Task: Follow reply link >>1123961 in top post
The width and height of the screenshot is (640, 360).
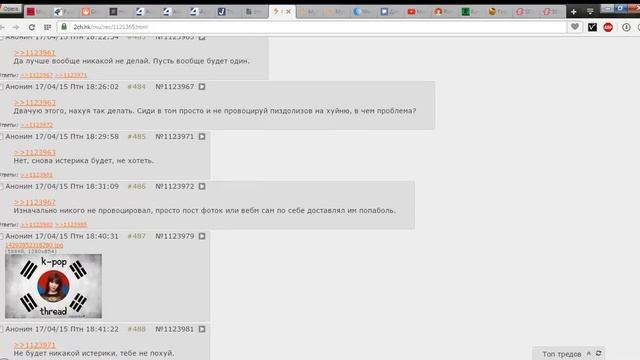Action: point(35,53)
